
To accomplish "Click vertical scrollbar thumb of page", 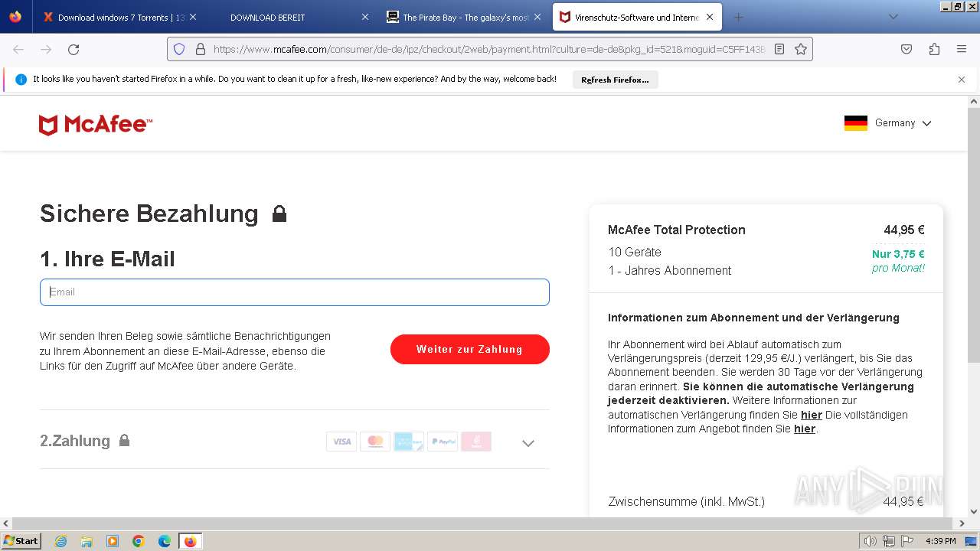I will [974, 236].
